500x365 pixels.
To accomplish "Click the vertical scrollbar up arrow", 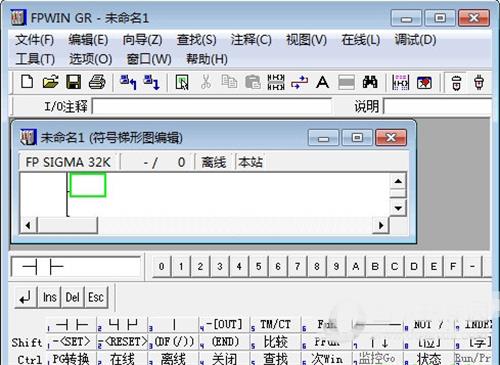I will [398, 181].
